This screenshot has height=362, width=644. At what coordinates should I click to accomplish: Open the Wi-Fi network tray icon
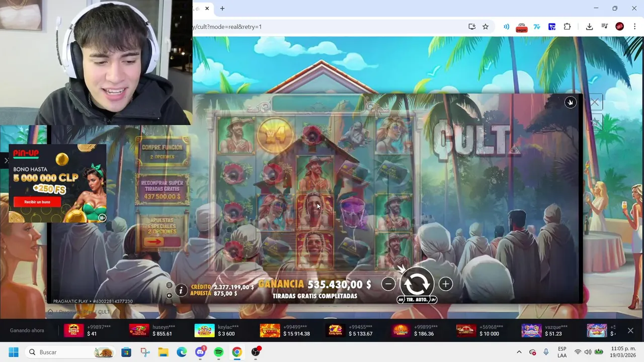pyautogui.click(x=578, y=352)
